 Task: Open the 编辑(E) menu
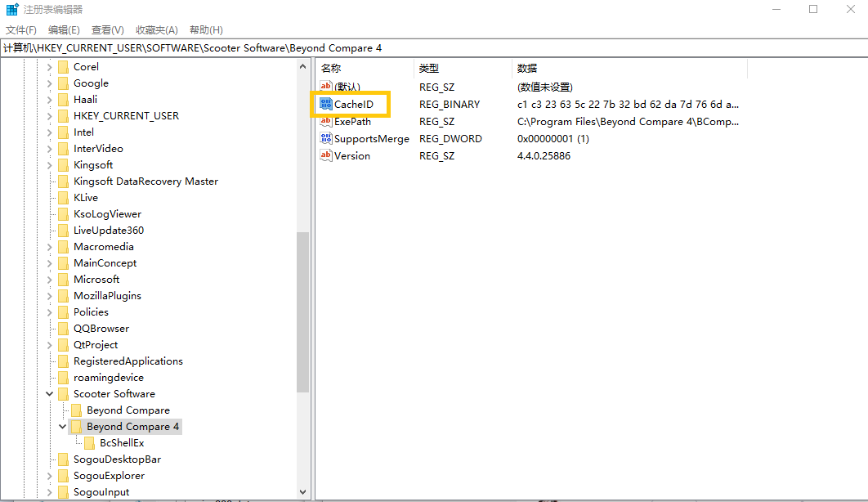pos(64,30)
